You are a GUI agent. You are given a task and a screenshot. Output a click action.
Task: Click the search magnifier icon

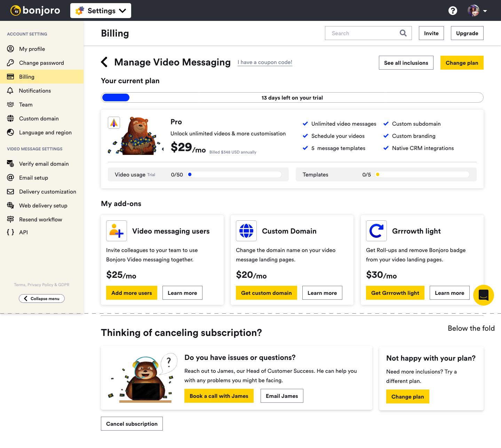(x=403, y=33)
